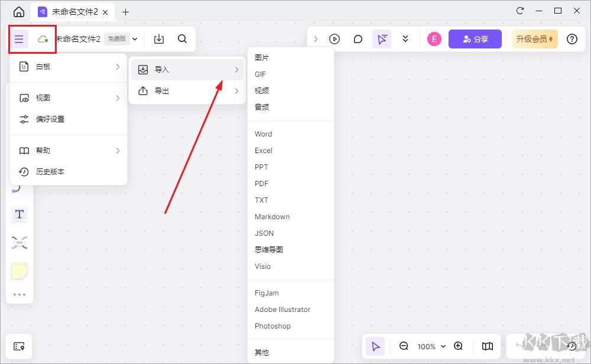Collapse toolbar with double chevron icon
The image size is (591, 364).
click(x=405, y=38)
